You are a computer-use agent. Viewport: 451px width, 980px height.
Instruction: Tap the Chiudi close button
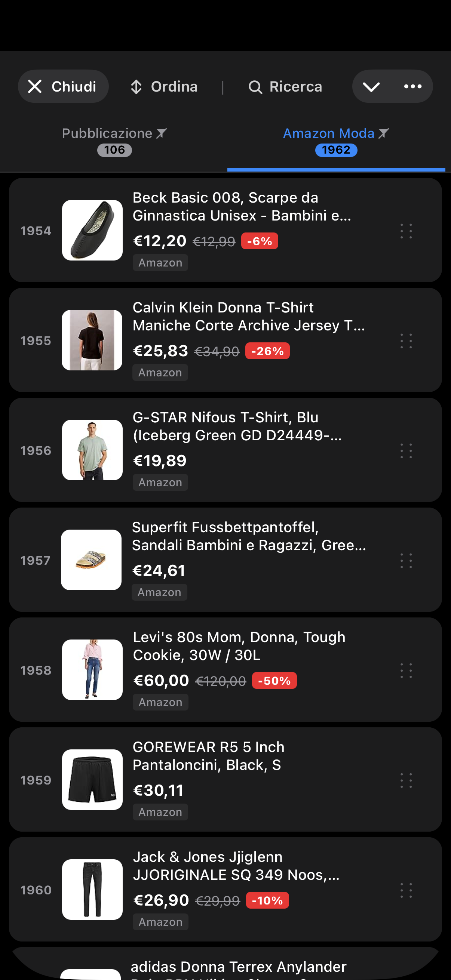(x=63, y=86)
